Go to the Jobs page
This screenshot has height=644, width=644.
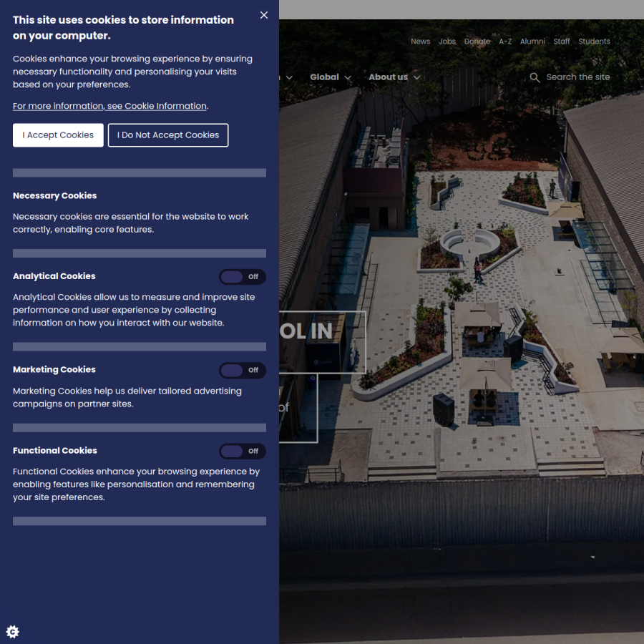pos(447,42)
